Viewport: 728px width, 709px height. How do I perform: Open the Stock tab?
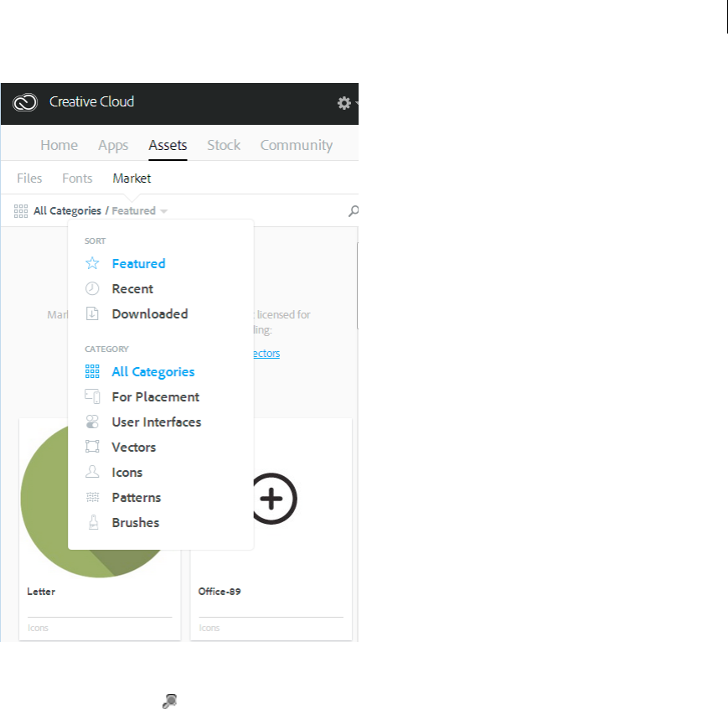224,145
